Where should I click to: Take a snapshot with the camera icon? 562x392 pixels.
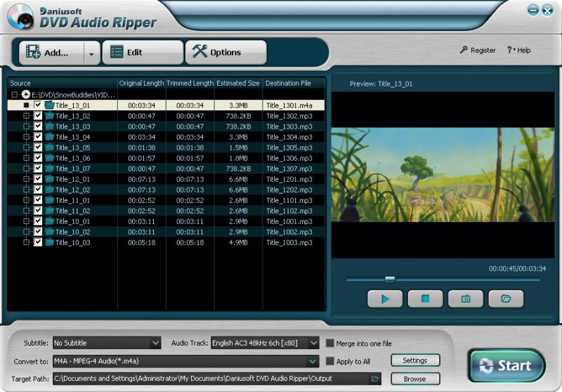pyautogui.click(x=465, y=299)
